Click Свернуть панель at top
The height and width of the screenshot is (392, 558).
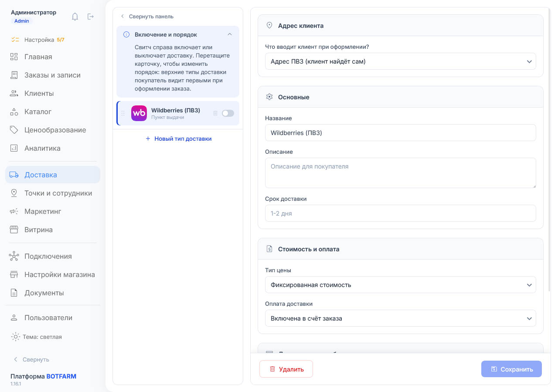click(147, 17)
